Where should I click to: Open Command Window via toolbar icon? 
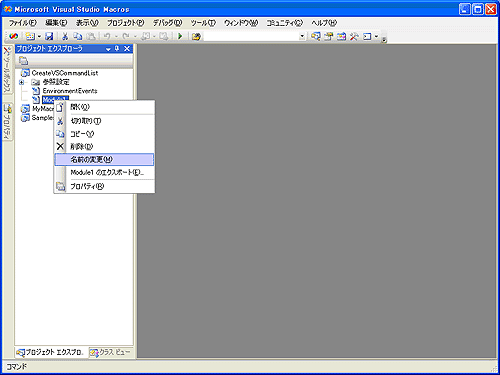367,36
